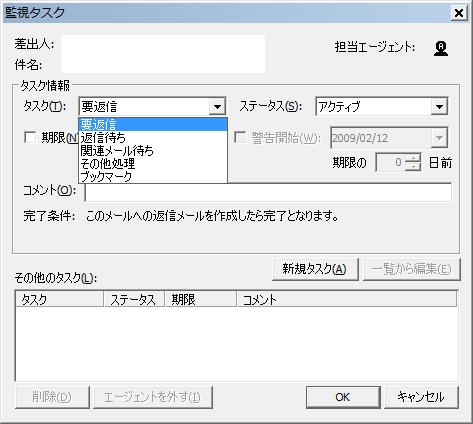Viewport: 473px width, 424px height.
Task: Click the 新規タスク button
Action: [x=315, y=269]
